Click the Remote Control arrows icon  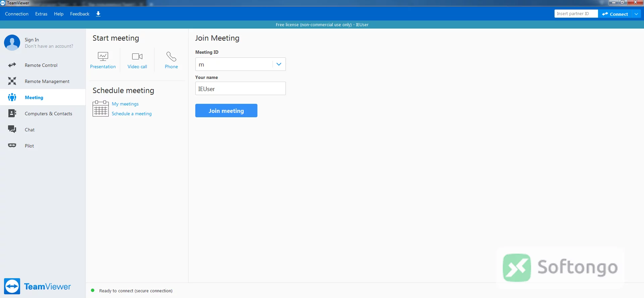[12, 65]
